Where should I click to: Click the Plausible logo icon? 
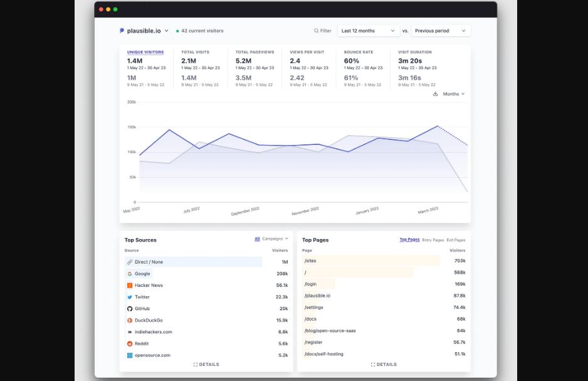122,31
